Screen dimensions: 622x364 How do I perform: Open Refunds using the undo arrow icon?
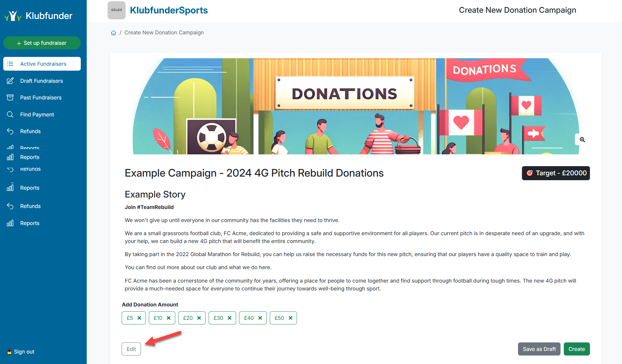coord(10,131)
